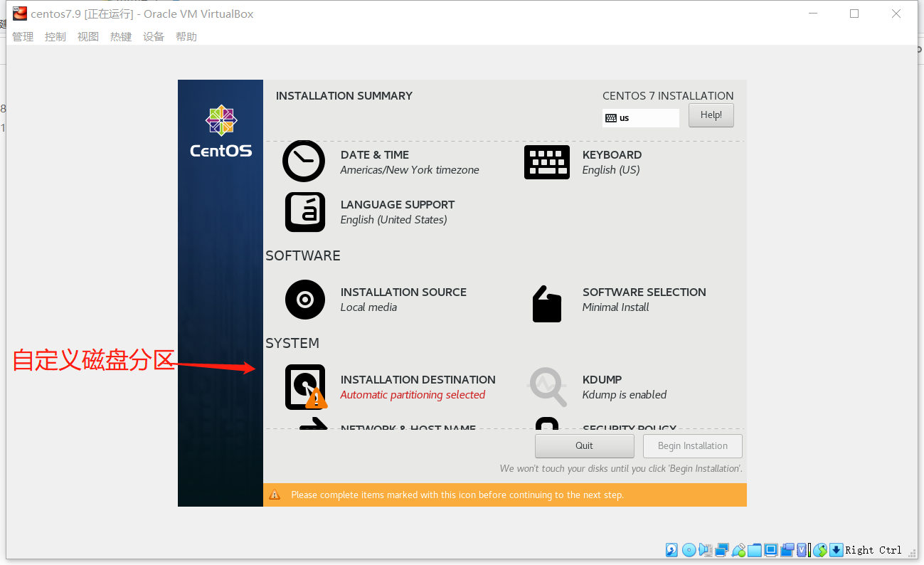Screen dimensions: 924x565
Task: Open the 帮助 menu
Action: coord(186,37)
